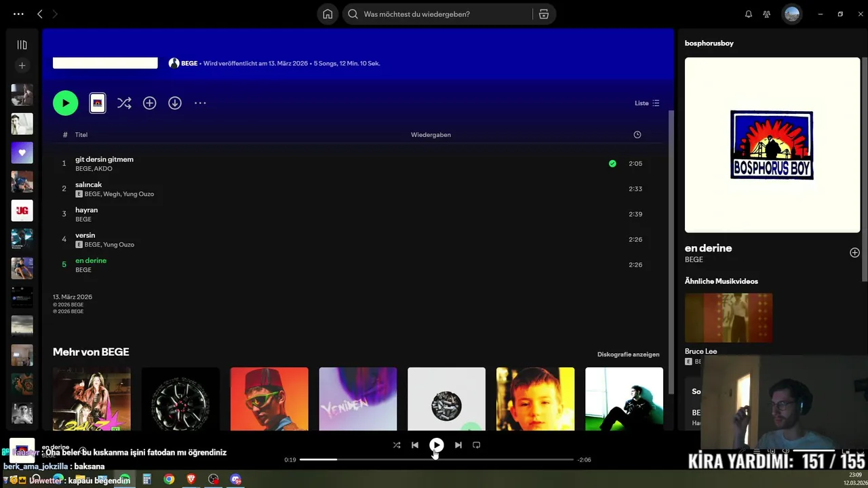868x488 pixels.
Task: Open the browse icon beside search
Action: [544, 14]
